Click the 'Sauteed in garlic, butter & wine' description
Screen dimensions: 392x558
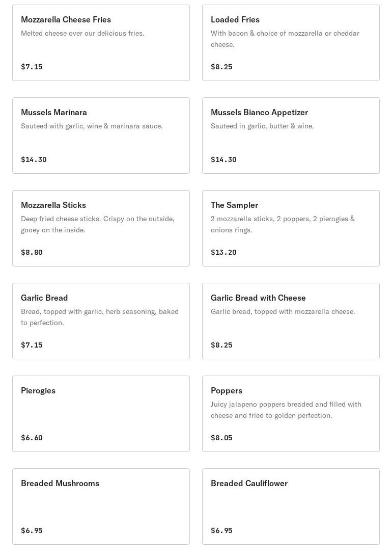262,126
